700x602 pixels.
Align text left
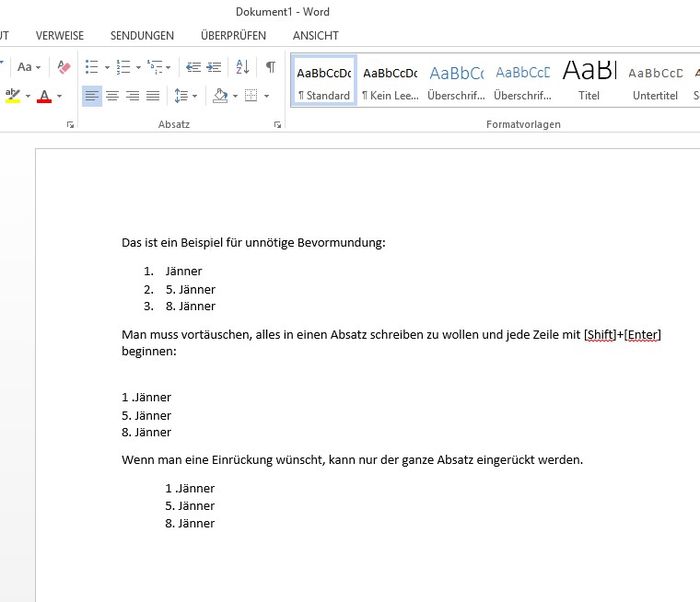point(92,96)
